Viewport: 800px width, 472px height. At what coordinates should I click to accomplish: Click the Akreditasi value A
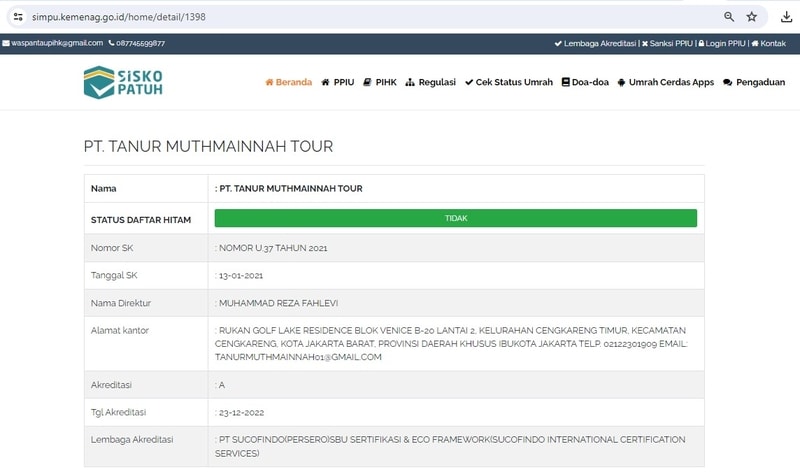222,385
